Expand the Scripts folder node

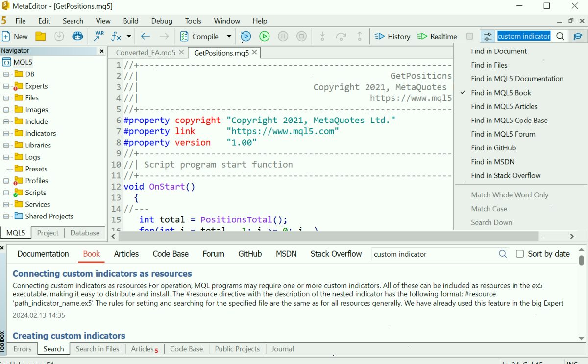tap(6, 193)
